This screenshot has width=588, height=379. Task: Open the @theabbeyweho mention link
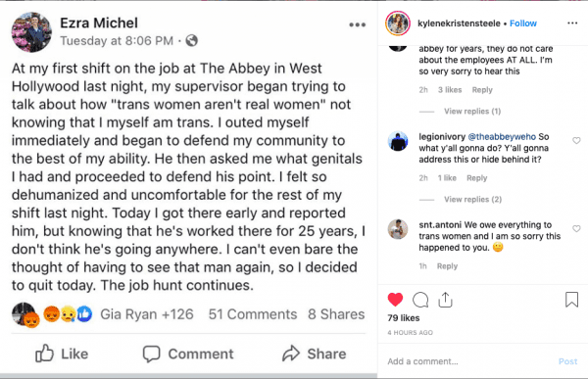pos(502,137)
